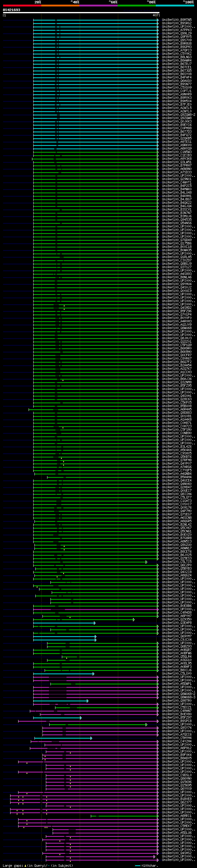Click the query end position label 407

(x=155, y=15)
